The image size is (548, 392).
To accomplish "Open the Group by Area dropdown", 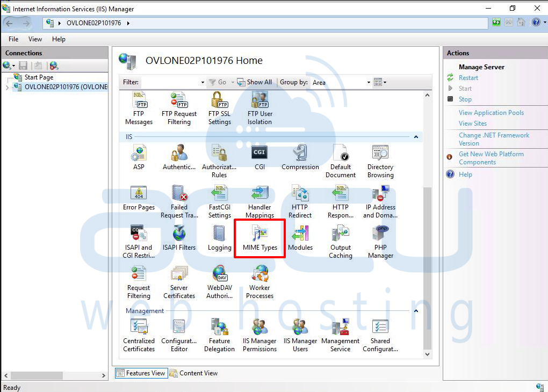I will [342, 82].
